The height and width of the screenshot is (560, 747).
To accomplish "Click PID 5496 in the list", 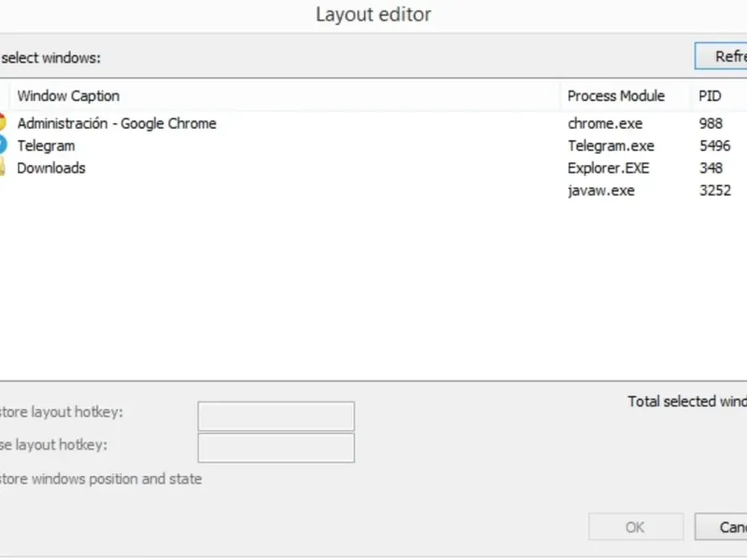I will pos(714,146).
